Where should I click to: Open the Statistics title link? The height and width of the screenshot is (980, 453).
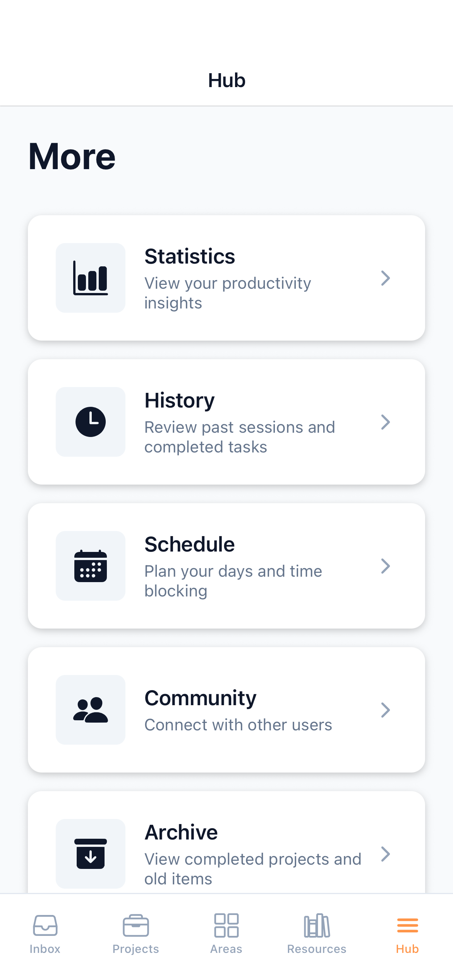[x=190, y=256]
